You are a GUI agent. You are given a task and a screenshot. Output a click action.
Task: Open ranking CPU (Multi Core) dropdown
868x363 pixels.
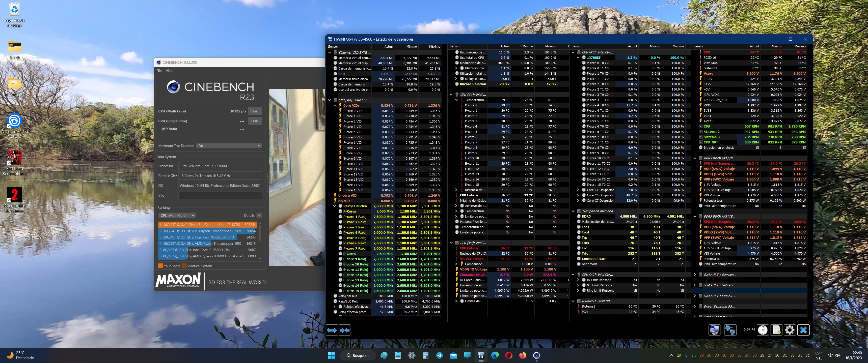pyautogui.click(x=177, y=216)
